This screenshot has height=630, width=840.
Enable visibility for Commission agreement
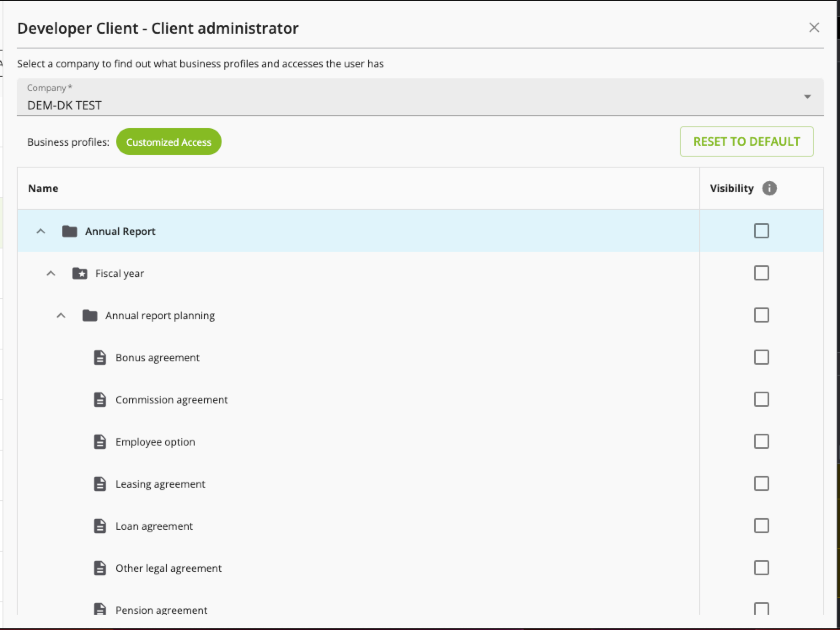coord(762,399)
